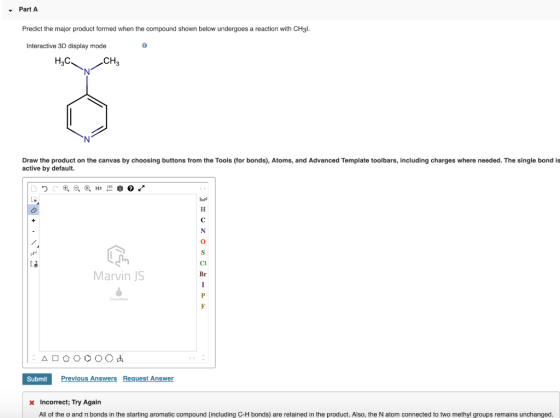The width and height of the screenshot is (560, 418).
Task: Click the Submit button
Action: [37, 379]
